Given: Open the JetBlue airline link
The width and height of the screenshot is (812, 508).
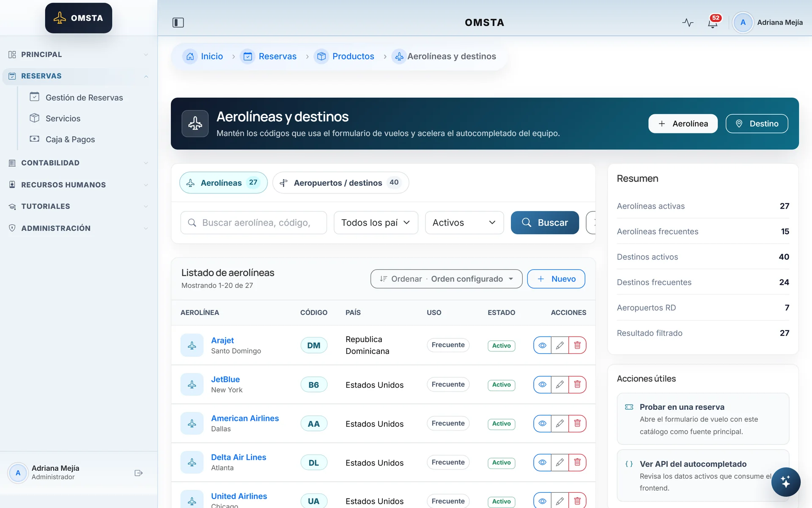Looking at the screenshot, I should (x=225, y=379).
